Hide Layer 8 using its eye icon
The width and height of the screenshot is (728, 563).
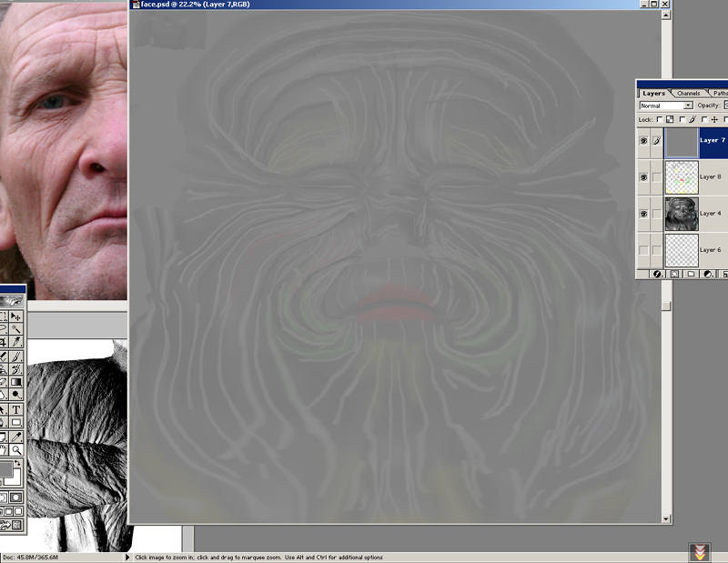pos(643,177)
